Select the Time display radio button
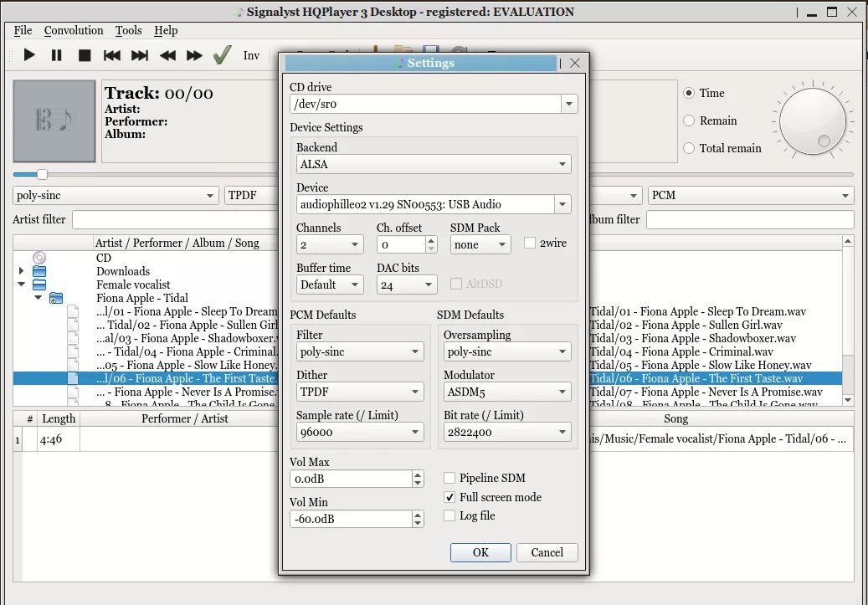868x605 pixels. click(689, 93)
